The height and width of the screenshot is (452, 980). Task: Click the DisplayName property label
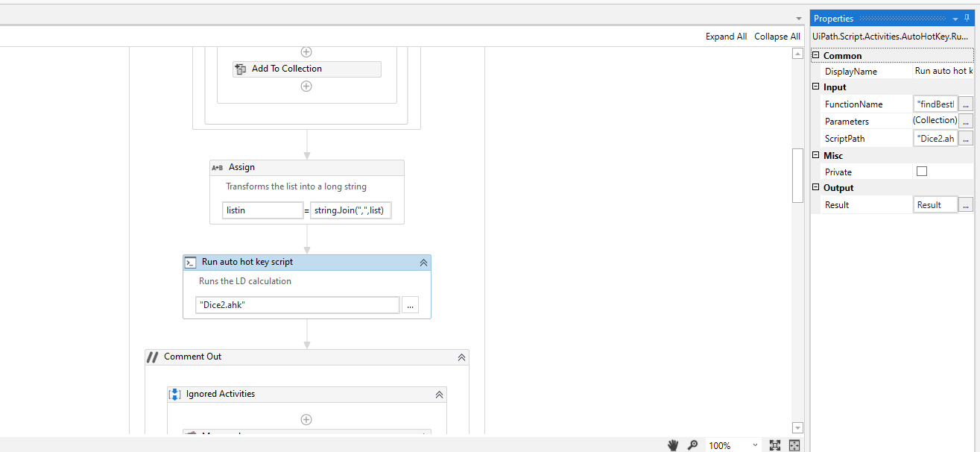point(851,72)
